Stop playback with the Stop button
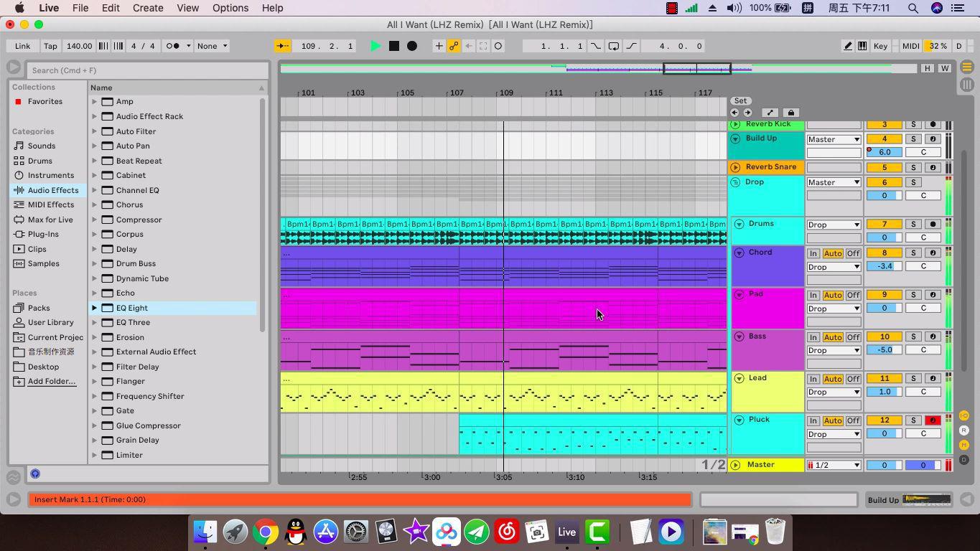Screen dimensions: 980x551 tap(393, 46)
